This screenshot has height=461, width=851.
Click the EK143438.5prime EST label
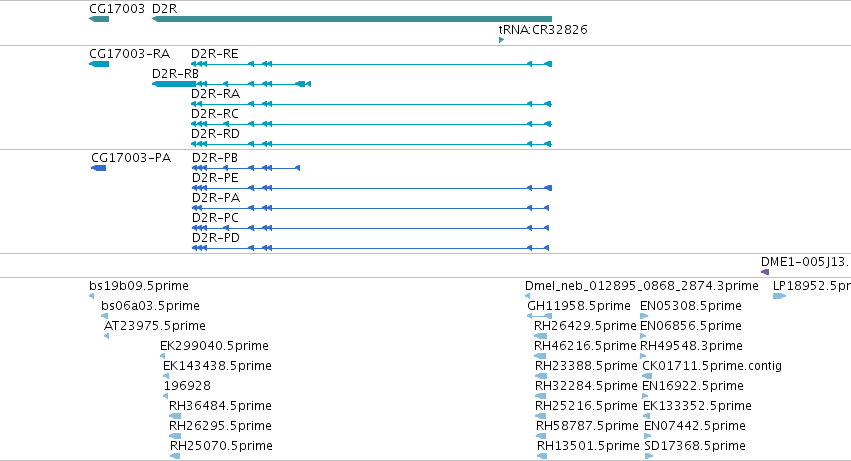point(217,366)
